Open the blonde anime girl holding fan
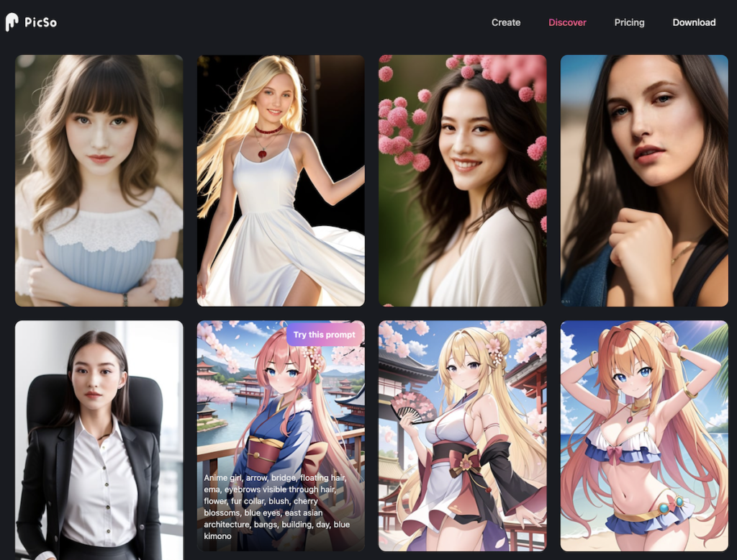The width and height of the screenshot is (737, 560). click(x=463, y=436)
